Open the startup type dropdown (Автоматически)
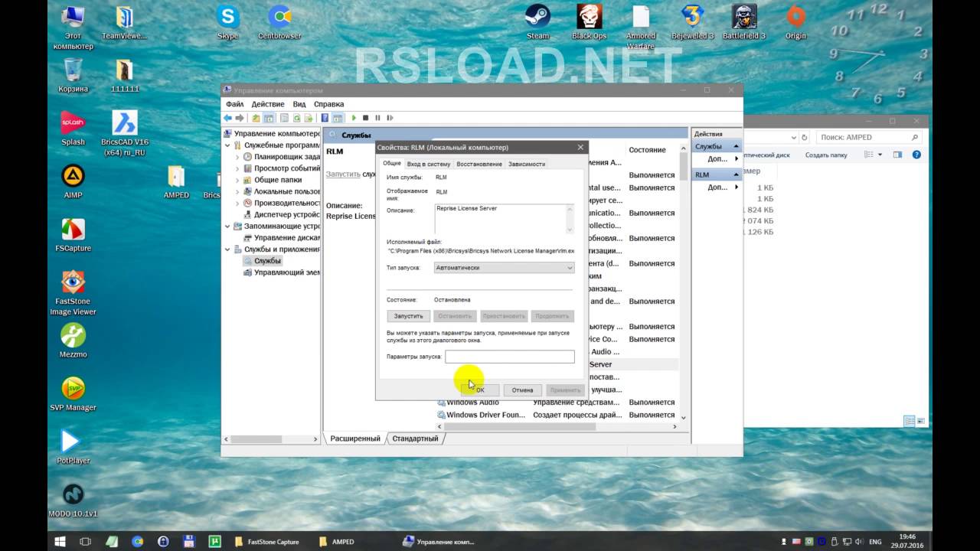980x551 pixels. click(504, 268)
